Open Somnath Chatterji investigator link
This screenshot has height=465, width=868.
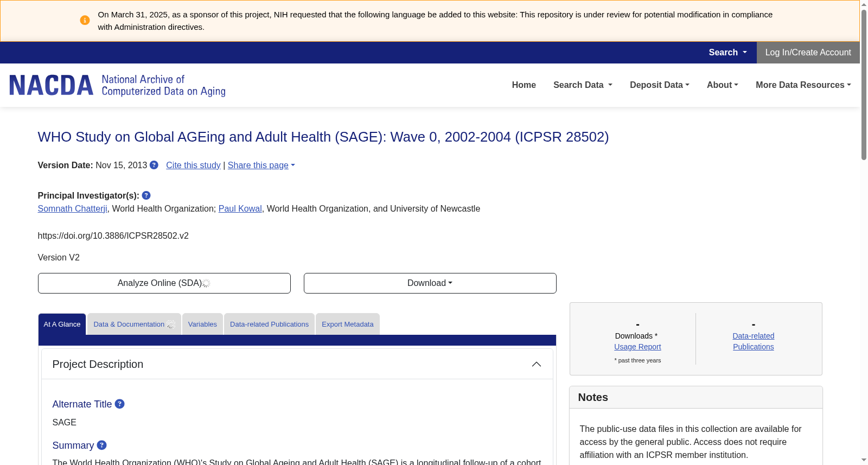(x=72, y=208)
